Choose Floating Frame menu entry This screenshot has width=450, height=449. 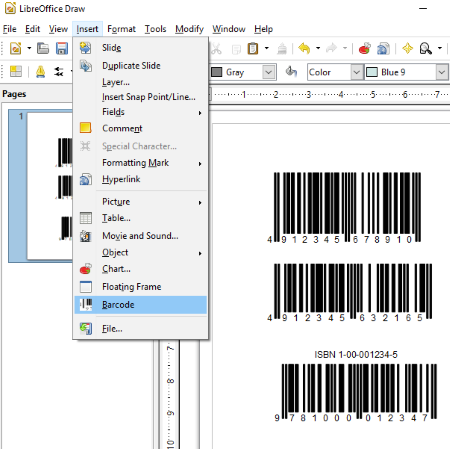(141, 287)
